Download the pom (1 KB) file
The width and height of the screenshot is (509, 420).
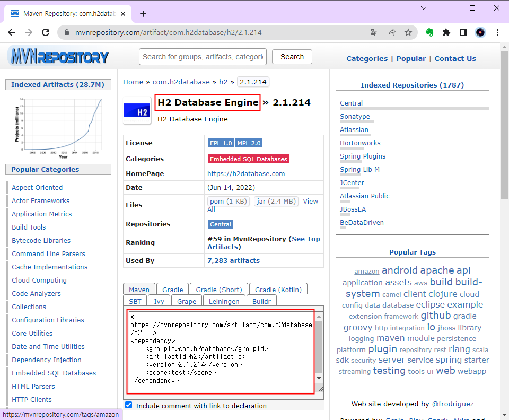click(228, 201)
